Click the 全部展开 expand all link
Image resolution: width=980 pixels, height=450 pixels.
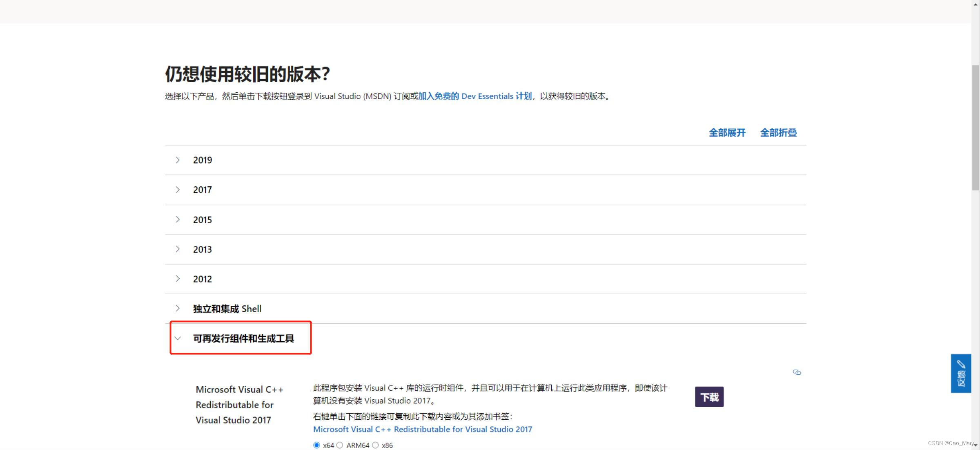[x=727, y=133]
